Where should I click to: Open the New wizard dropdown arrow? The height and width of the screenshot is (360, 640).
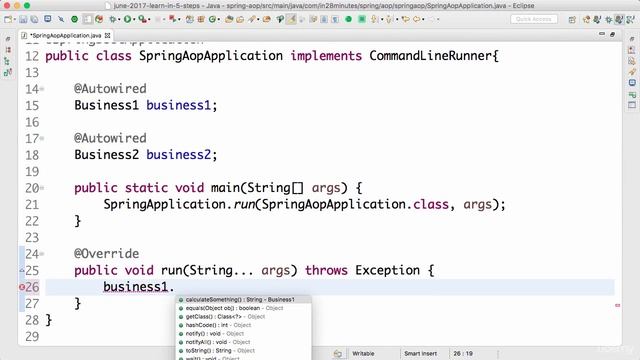[x=14, y=20]
